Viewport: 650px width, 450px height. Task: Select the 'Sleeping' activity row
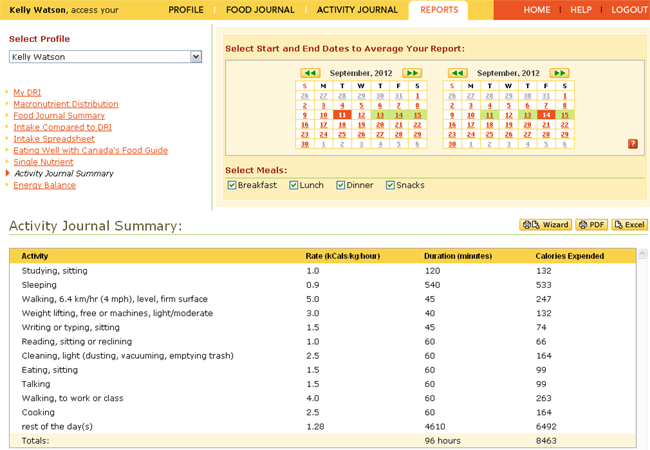323,285
